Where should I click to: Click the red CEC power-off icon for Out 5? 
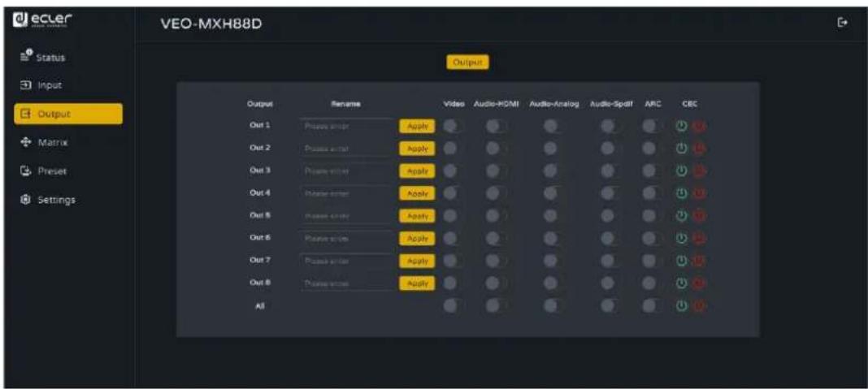(697, 216)
